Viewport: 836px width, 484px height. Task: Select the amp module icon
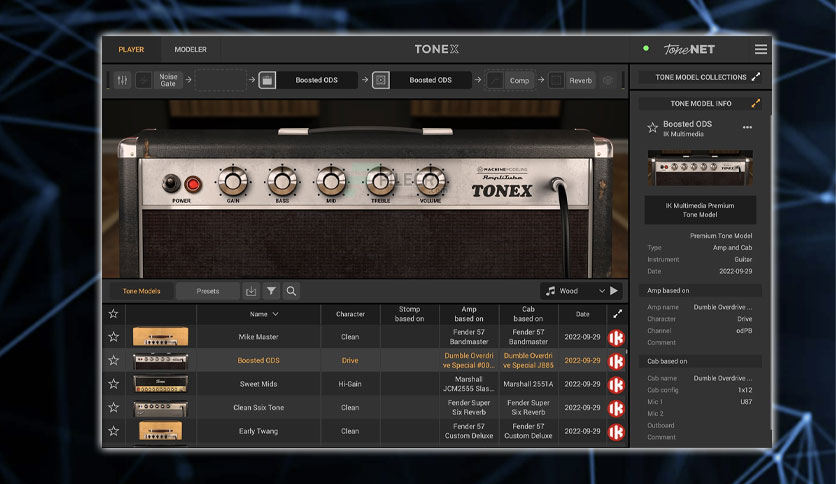tap(267, 80)
